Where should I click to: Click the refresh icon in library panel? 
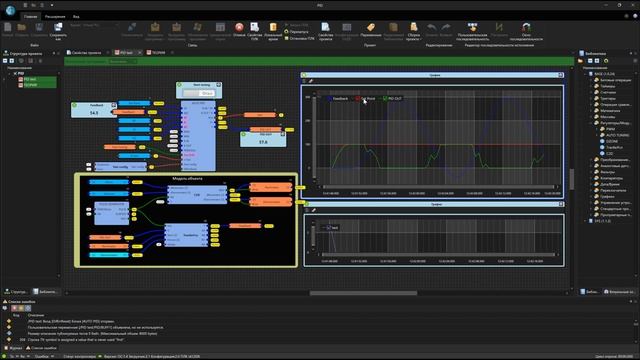(x=606, y=61)
